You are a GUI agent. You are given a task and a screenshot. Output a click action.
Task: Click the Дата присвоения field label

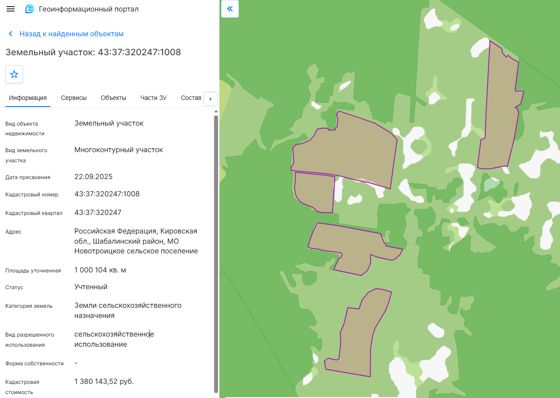tap(28, 177)
